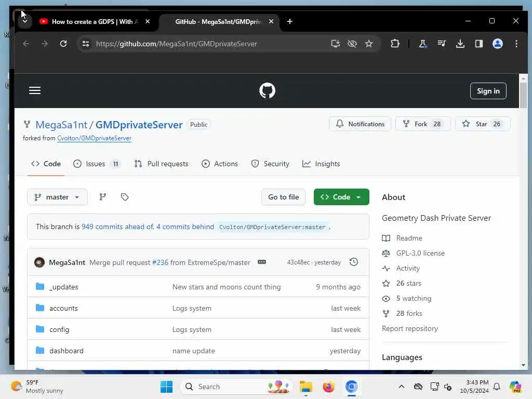This screenshot has height=399, width=532.
Task: Open the browser downloads icon
Action: click(460, 44)
